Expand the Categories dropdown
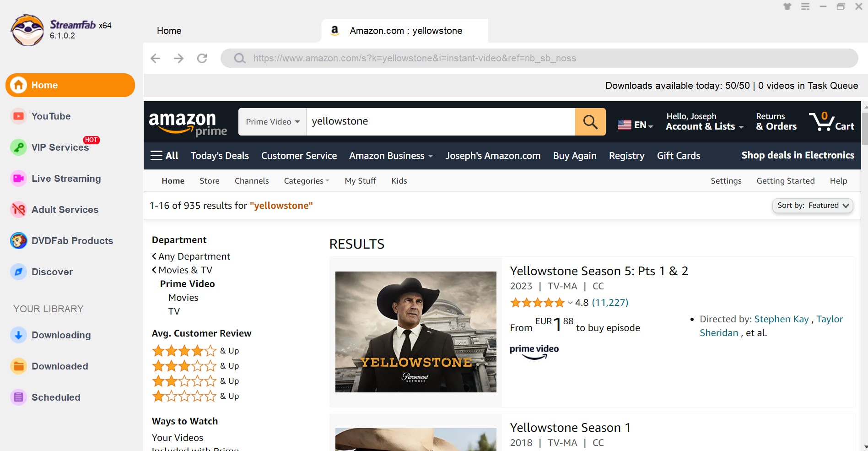Screen dimensions: 868x451 pyautogui.click(x=307, y=181)
